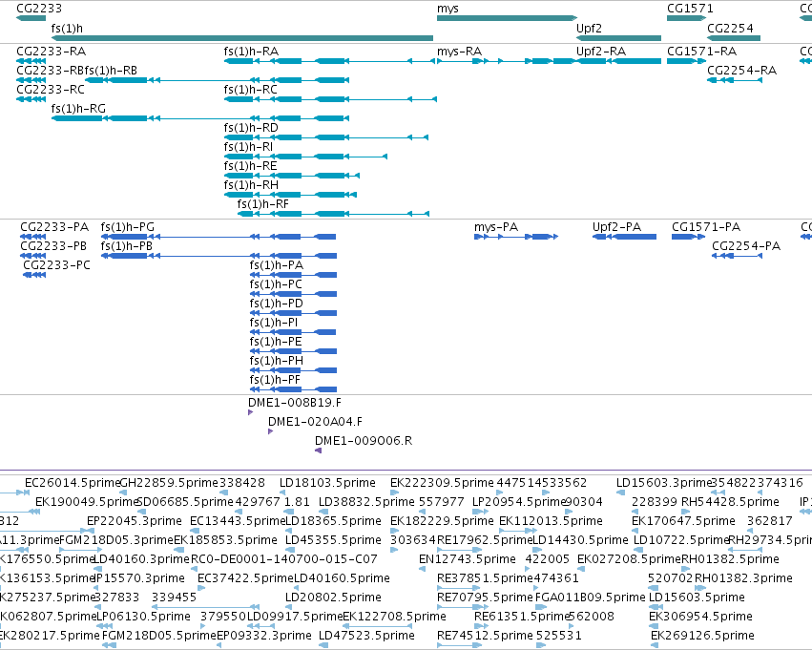Select the CG1571 gene label
812x650 pixels.
click(x=690, y=9)
